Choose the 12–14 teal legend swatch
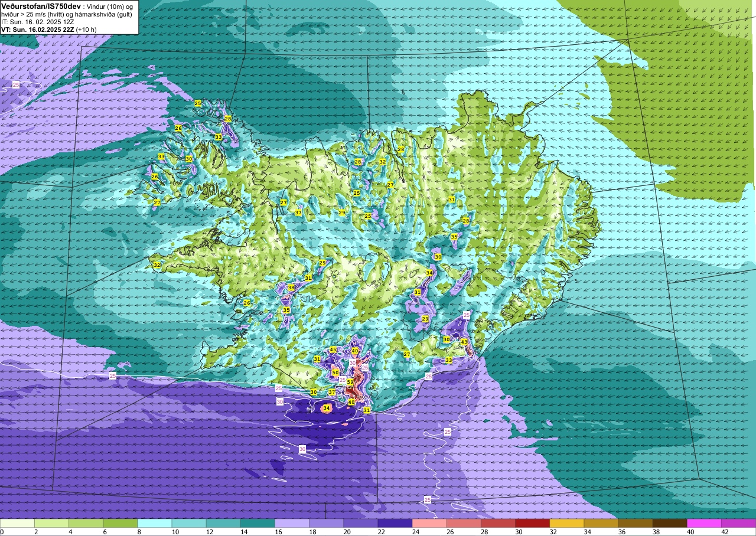The height and width of the screenshot is (536, 756). coord(223,523)
